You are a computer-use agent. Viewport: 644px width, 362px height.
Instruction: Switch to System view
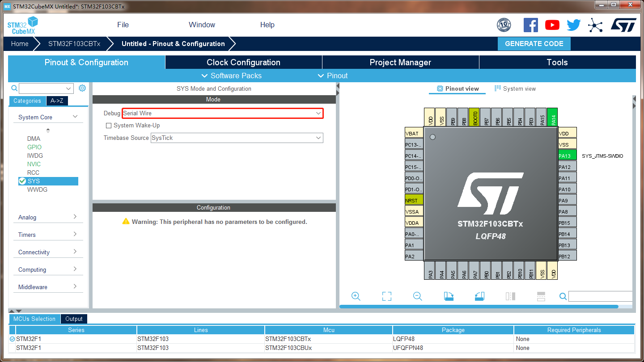[515, 88]
